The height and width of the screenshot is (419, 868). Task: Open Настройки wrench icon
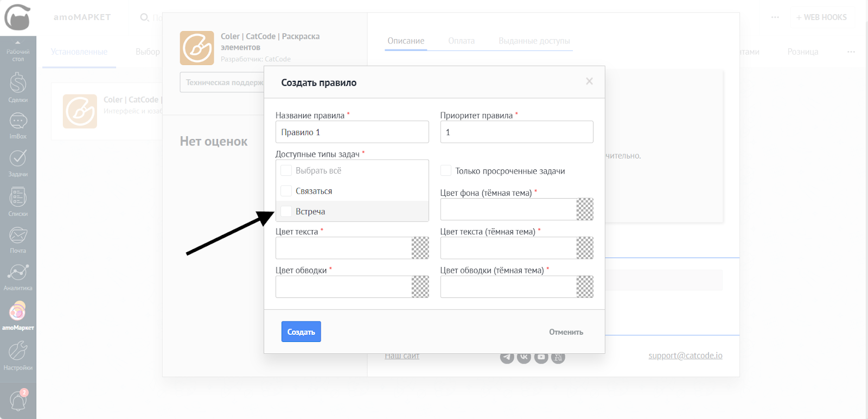click(18, 355)
